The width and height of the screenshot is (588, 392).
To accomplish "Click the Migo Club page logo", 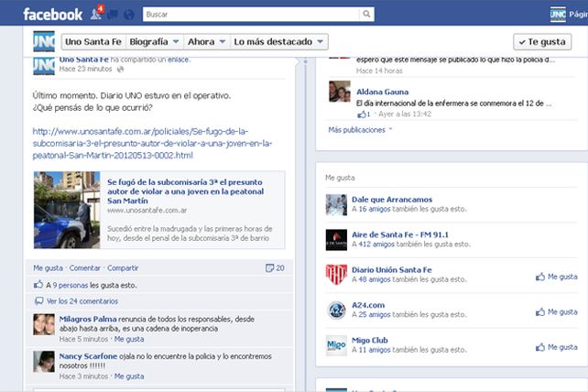I will coord(336,345).
